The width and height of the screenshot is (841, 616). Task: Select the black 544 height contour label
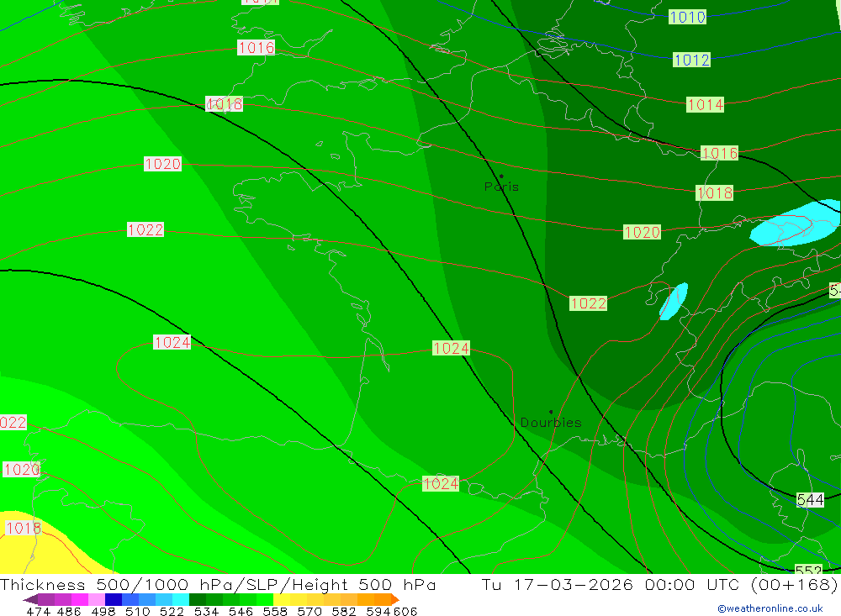tap(810, 500)
